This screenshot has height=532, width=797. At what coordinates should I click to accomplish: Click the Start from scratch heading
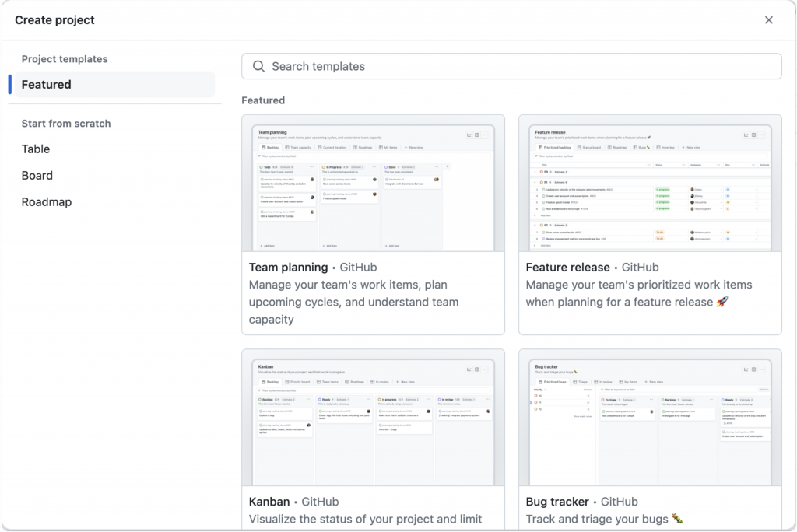[66, 124]
